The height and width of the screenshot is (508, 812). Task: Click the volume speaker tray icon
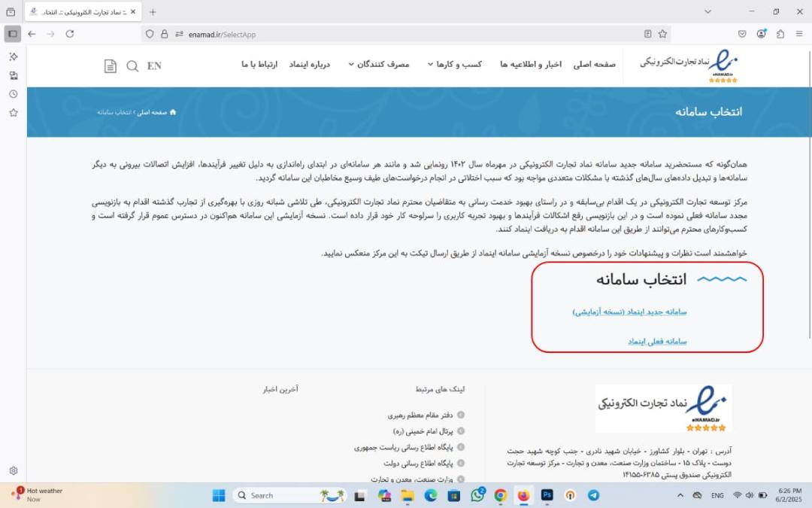[x=750, y=495]
